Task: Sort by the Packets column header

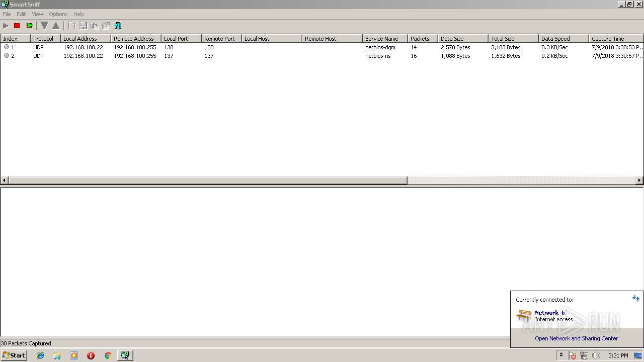Action: pyautogui.click(x=423, y=39)
